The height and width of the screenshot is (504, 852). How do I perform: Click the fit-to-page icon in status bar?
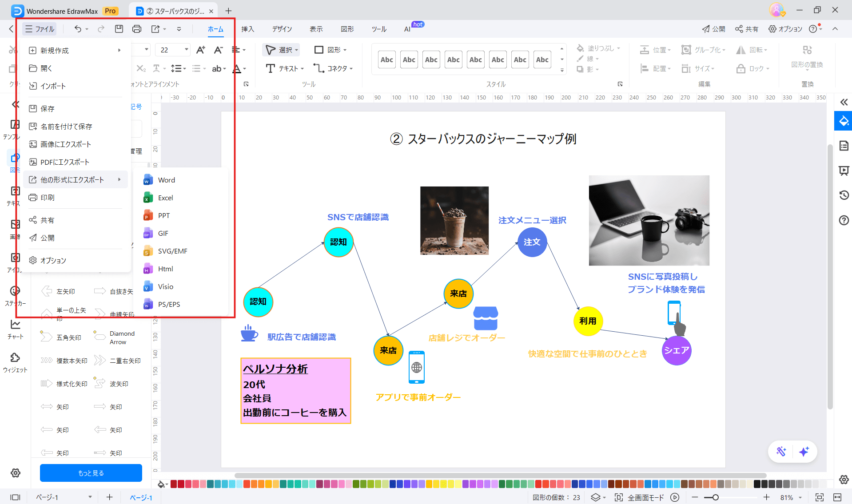click(819, 497)
